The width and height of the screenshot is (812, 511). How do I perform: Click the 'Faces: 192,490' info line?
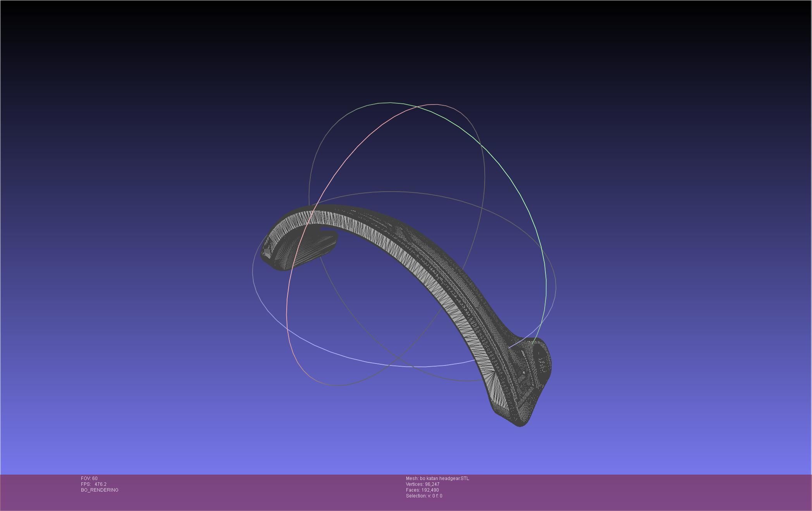coord(422,490)
